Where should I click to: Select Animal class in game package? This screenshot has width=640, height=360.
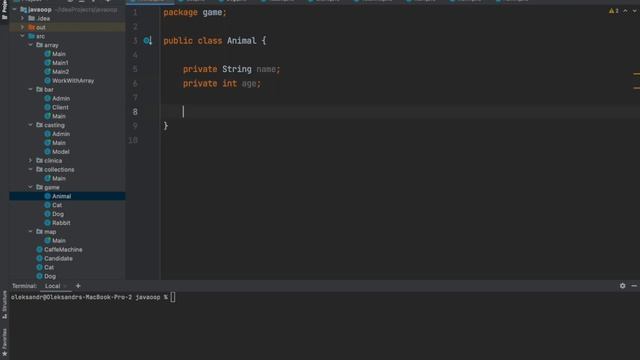62,196
